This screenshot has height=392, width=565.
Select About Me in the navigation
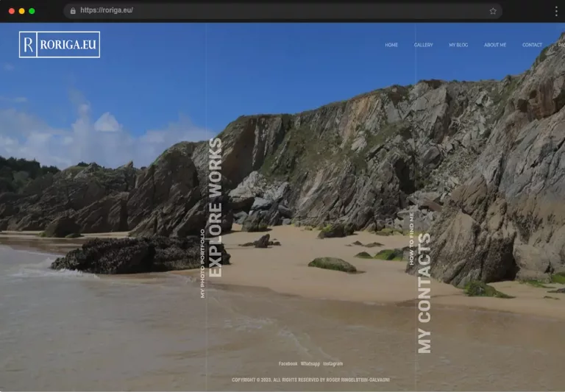point(495,45)
